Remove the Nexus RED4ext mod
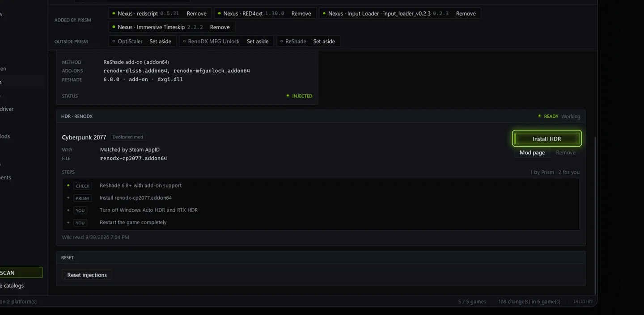Screen dimensions: 644x315 pos(301,13)
